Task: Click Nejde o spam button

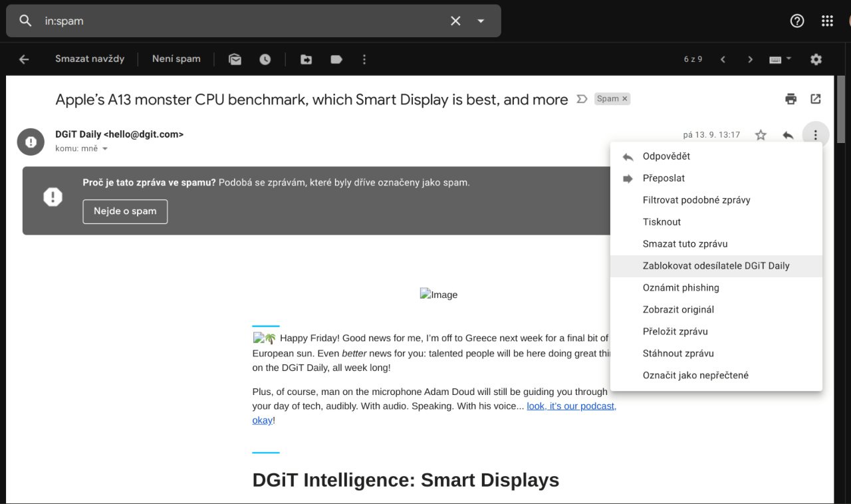Action: click(x=125, y=211)
